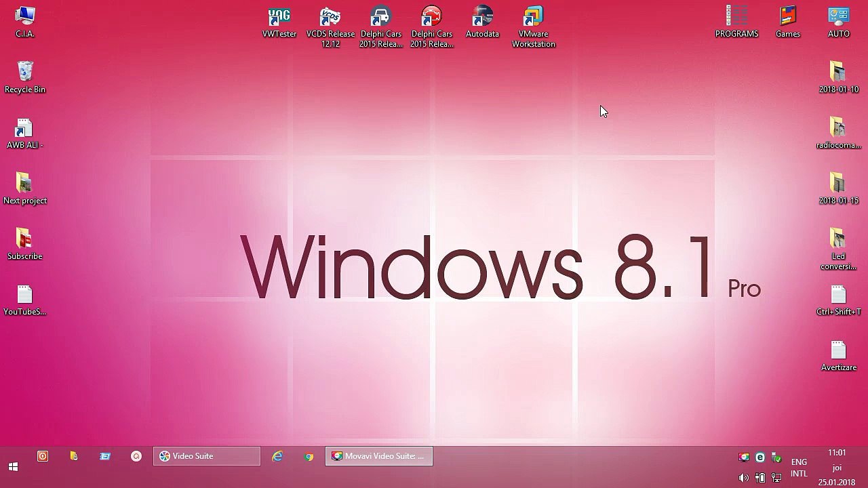Select the C.I.A. desktop icon

point(25,22)
